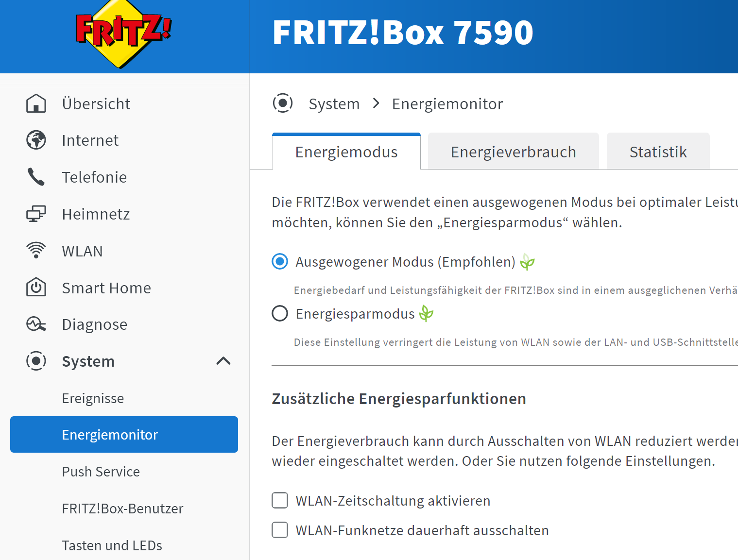Click the Heimnetz network computers icon
Image resolution: width=738 pixels, height=560 pixels.
click(36, 214)
